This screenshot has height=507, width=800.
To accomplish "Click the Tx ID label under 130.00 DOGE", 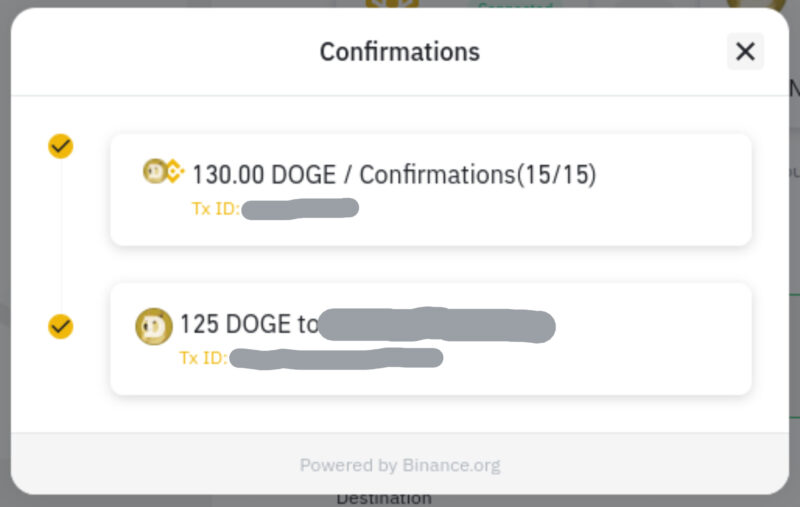I will [x=215, y=209].
